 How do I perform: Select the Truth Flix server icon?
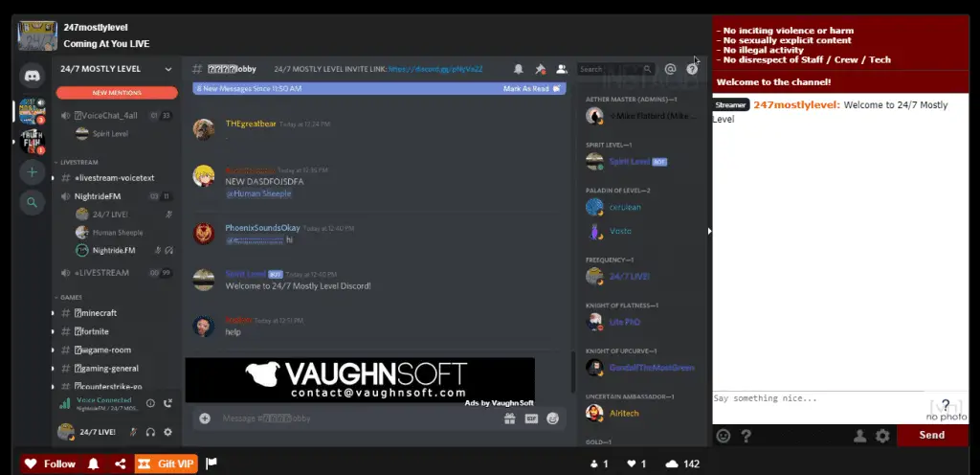click(32, 141)
